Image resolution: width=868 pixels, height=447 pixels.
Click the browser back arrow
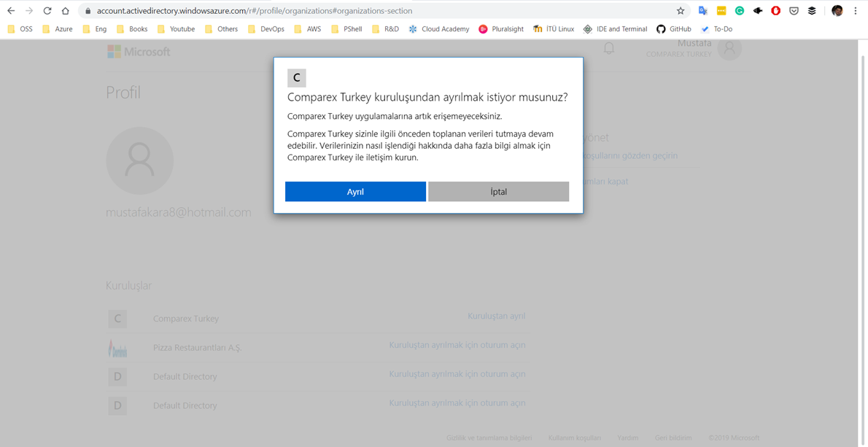[x=11, y=10]
